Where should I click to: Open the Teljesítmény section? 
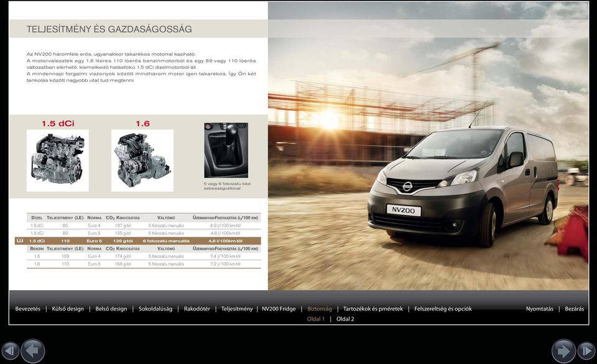pyautogui.click(x=237, y=309)
